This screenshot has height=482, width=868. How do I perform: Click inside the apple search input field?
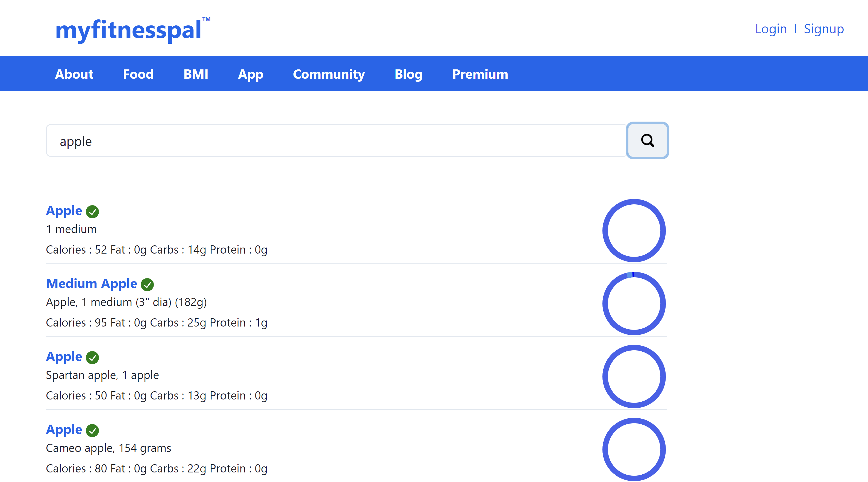coord(303,140)
